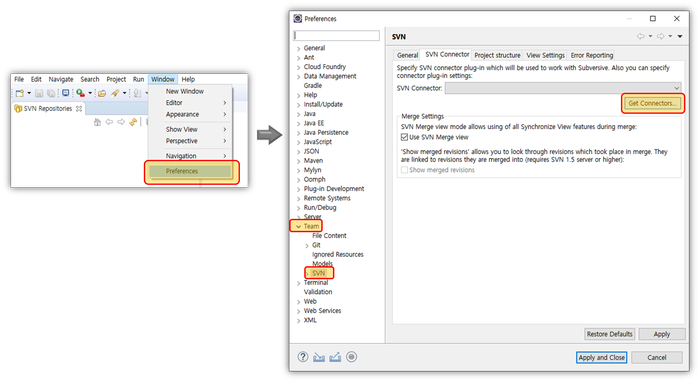Click the Save toolbar icon
This screenshot has height=382, width=700.
click(39, 93)
